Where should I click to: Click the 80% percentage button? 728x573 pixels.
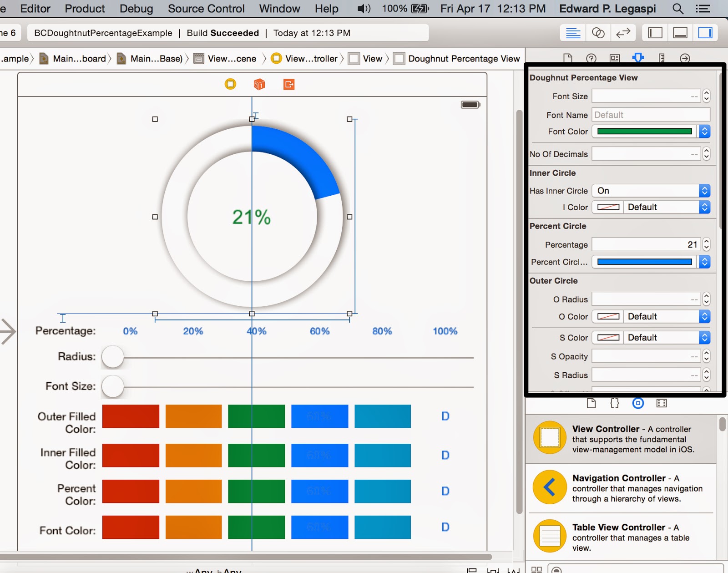(x=382, y=331)
